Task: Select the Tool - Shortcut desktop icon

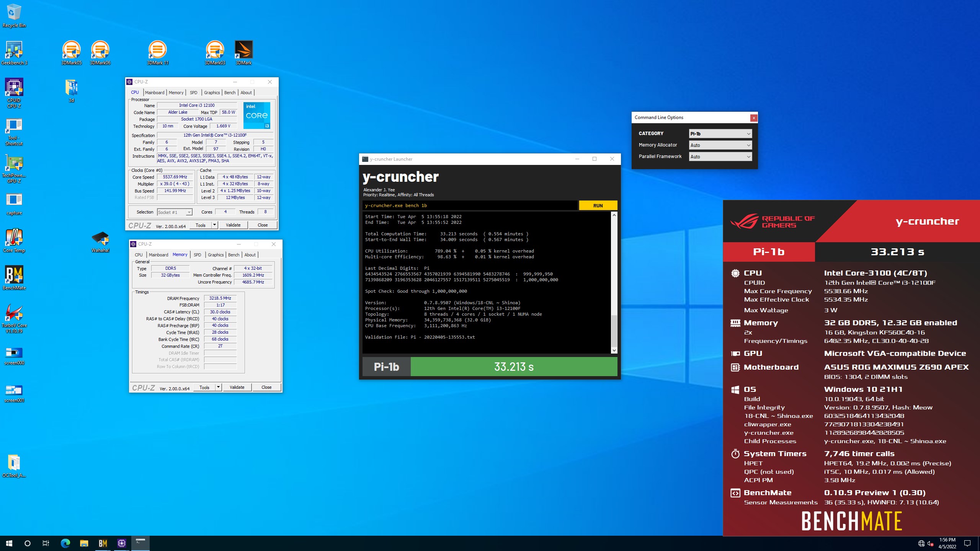Action: click(14, 132)
